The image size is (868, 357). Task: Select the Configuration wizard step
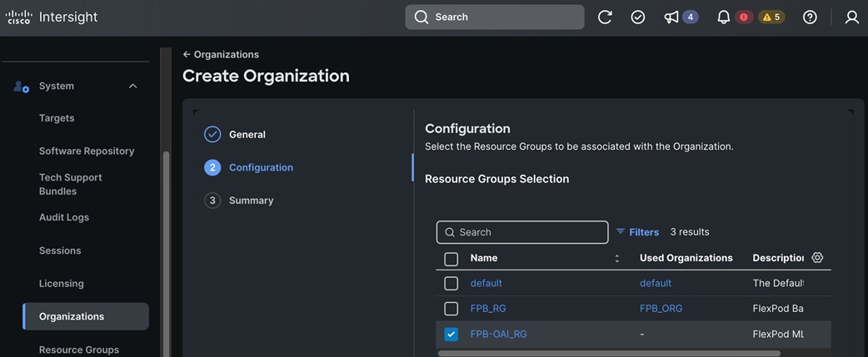pyautogui.click(x=262, y=167)
